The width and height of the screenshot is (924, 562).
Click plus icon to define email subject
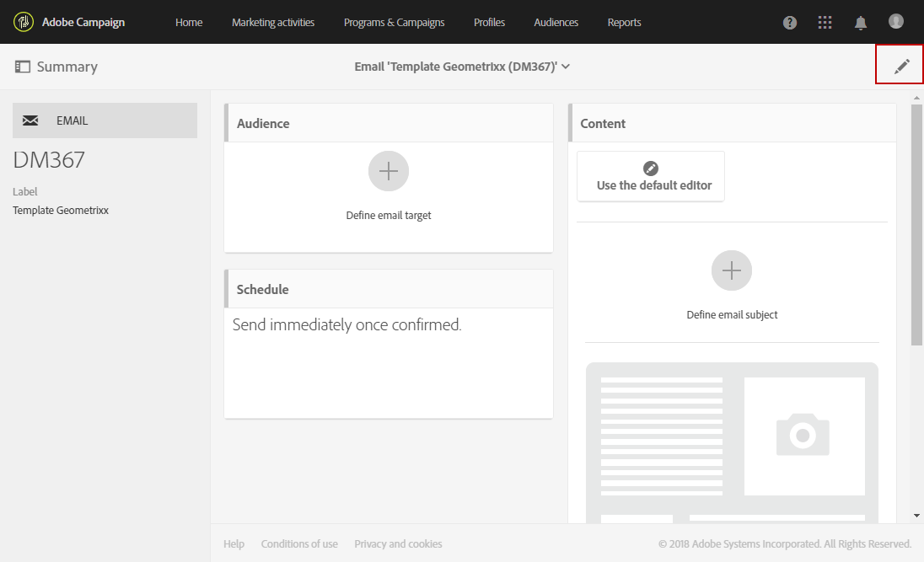(x=731, y=270)
